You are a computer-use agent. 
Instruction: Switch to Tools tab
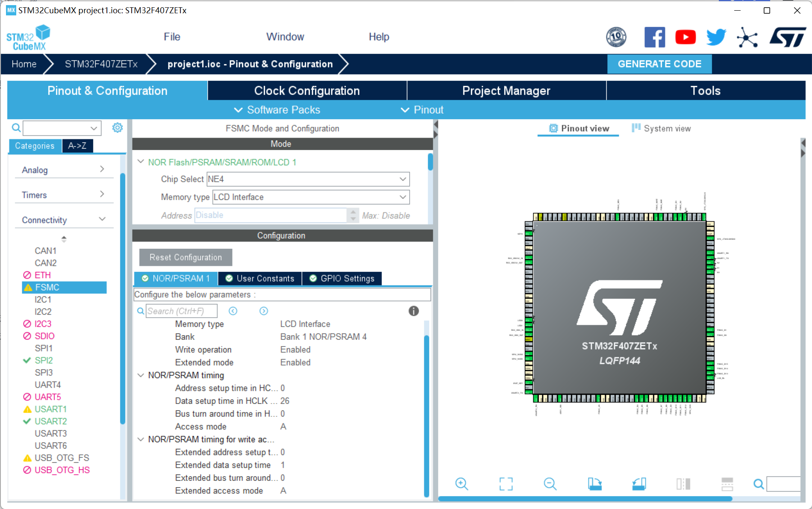point(706,91)
